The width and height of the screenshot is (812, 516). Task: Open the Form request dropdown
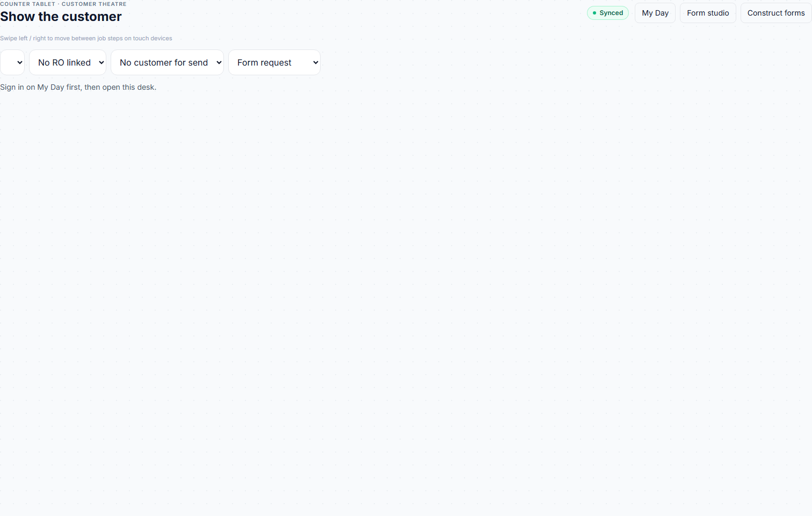coord(274,62)
